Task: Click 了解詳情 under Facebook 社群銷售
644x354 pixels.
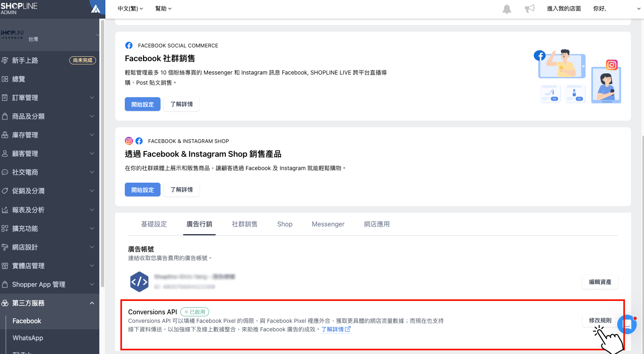Action: click(182, 104)
